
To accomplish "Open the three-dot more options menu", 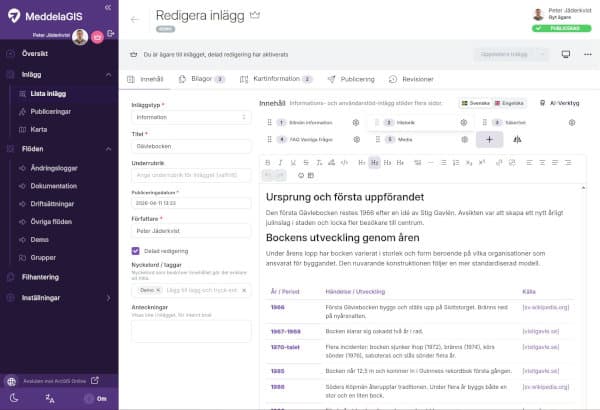I will [588, 54].
